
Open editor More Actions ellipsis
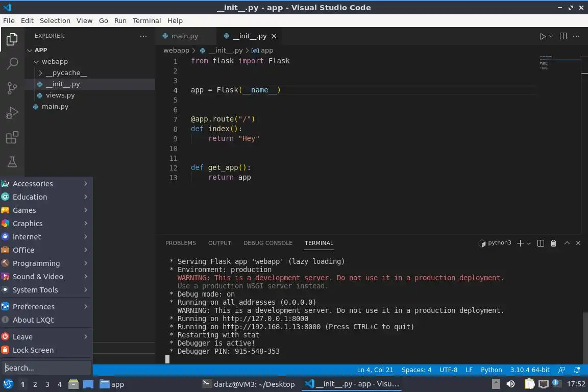coord(576,36)
